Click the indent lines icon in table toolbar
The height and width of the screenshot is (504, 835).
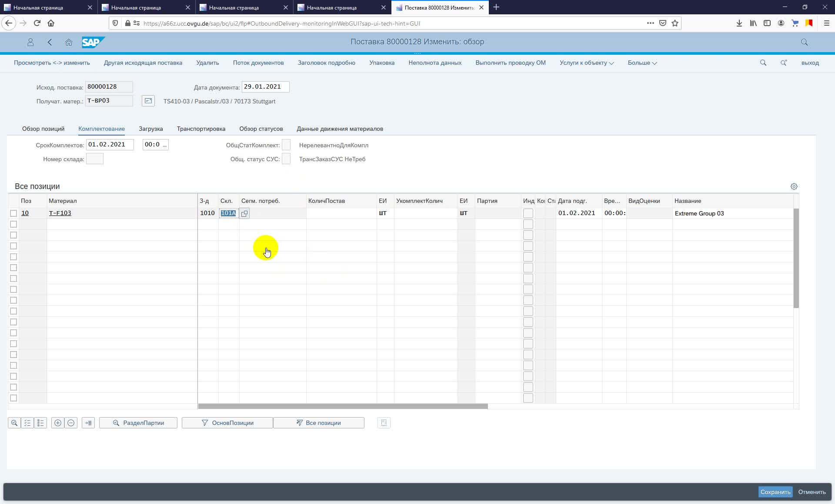click(88, 423)
